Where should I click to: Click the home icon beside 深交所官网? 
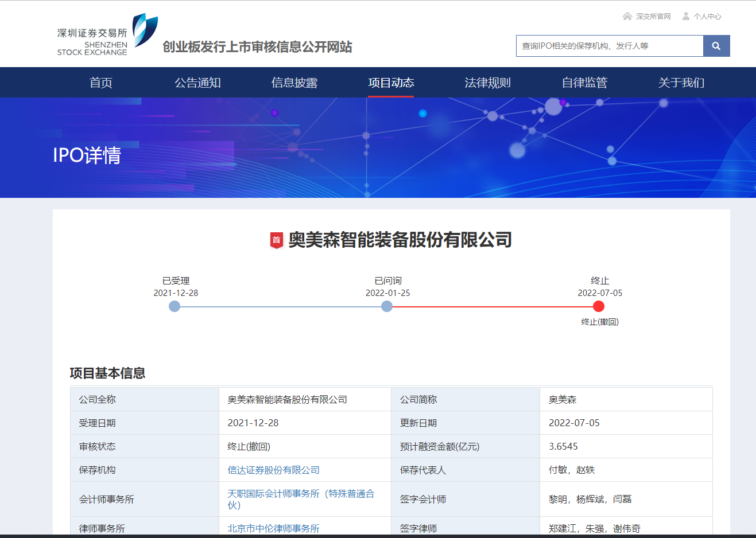pos(627,16)
